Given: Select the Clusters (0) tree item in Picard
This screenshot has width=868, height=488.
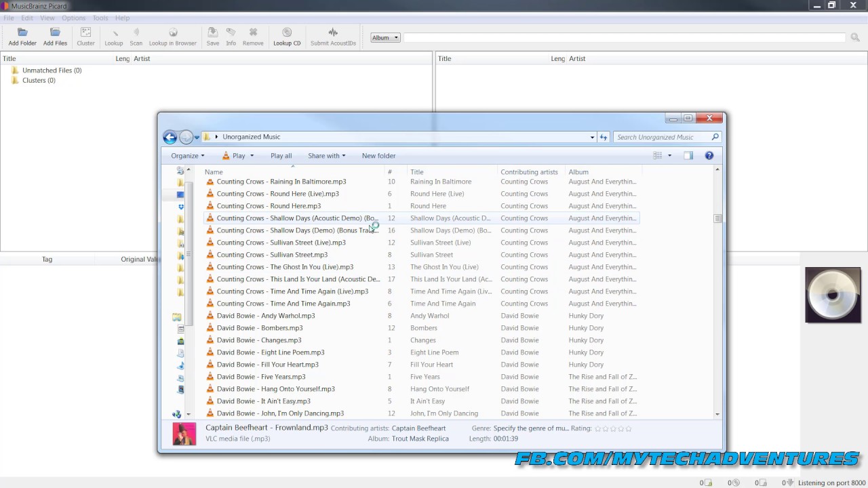Looking at the screenshot, I should click(x=39, y=80).
